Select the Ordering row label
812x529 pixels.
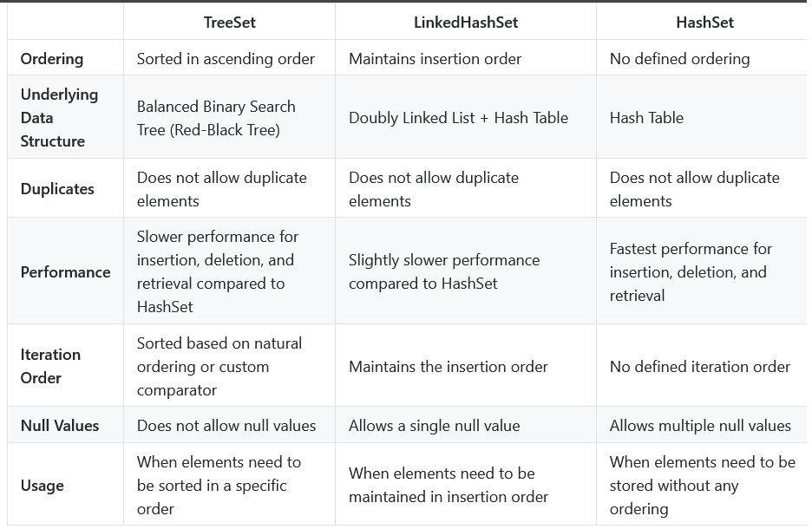[x=52, y=58]
